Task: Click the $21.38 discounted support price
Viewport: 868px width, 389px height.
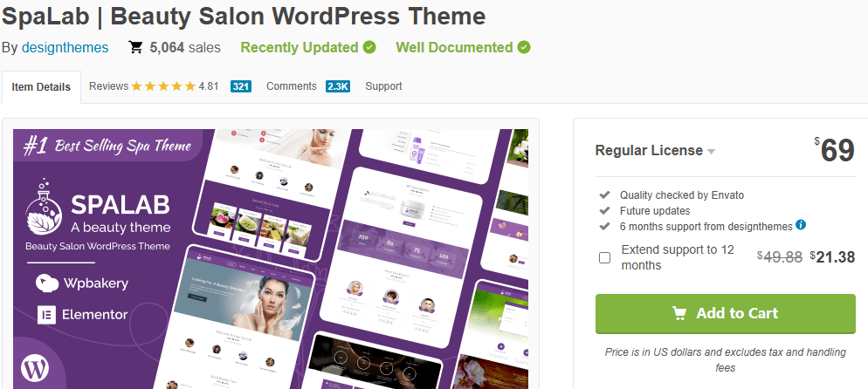Action: coord(832,257)
